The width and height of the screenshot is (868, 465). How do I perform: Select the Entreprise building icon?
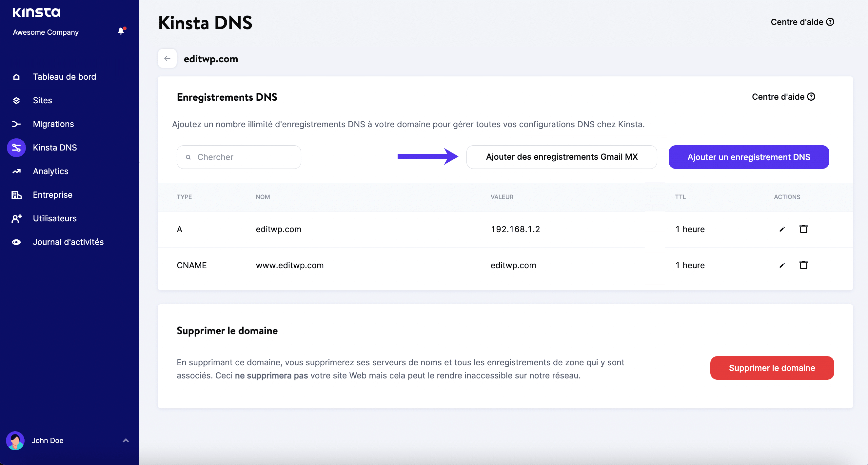(16, 195)
